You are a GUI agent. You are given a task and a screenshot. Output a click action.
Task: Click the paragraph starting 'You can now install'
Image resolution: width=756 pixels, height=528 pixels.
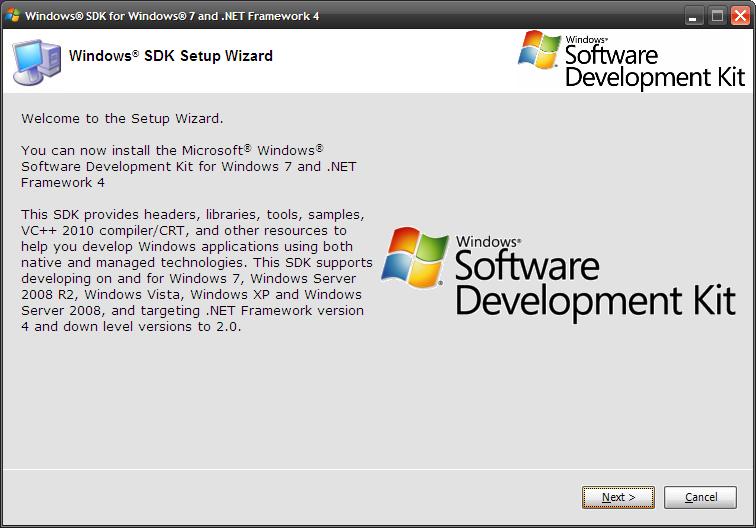coord(189,166)
